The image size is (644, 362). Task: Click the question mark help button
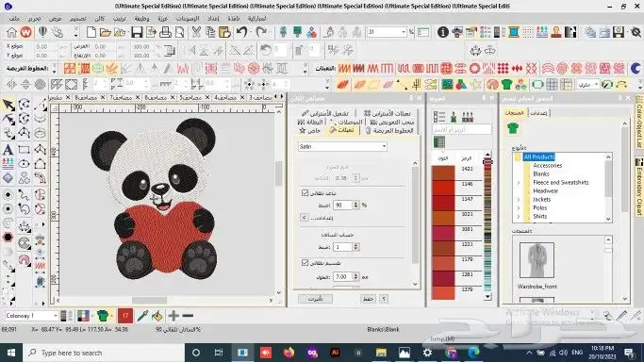click(x=383, y=299)
